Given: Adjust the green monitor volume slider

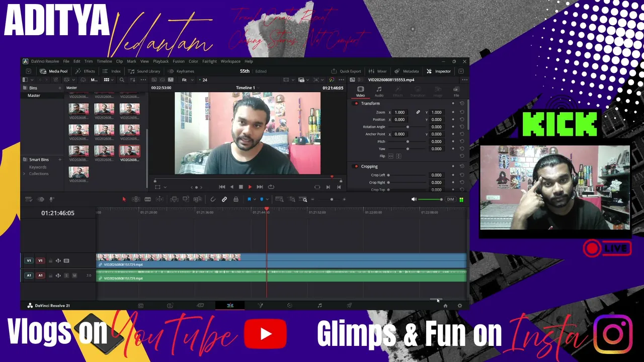Looking at the screenshot, I should 431,200.
